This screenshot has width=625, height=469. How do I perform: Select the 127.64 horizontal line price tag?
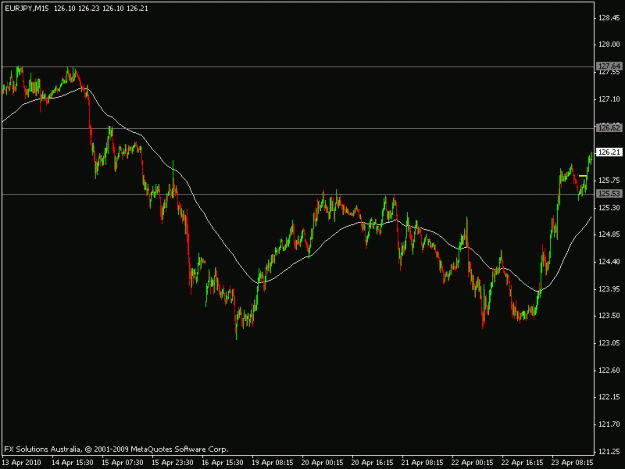[x=609, y=66]
